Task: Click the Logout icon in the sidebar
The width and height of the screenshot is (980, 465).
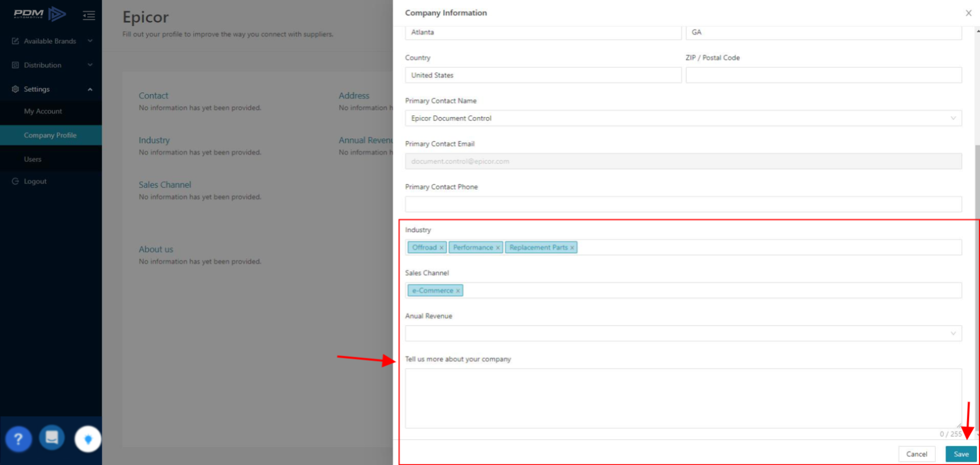Action: click(x=15, y=181)
